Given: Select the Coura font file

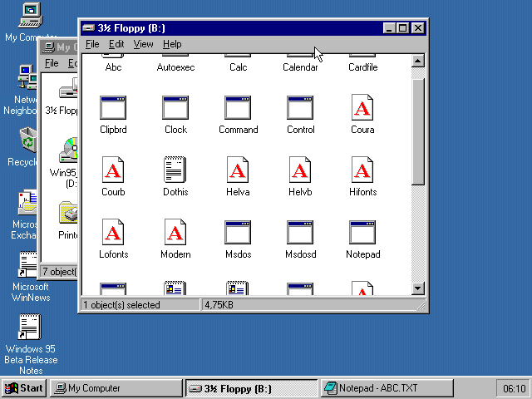Looking at the screenshot, I should (x=362, y=109).
